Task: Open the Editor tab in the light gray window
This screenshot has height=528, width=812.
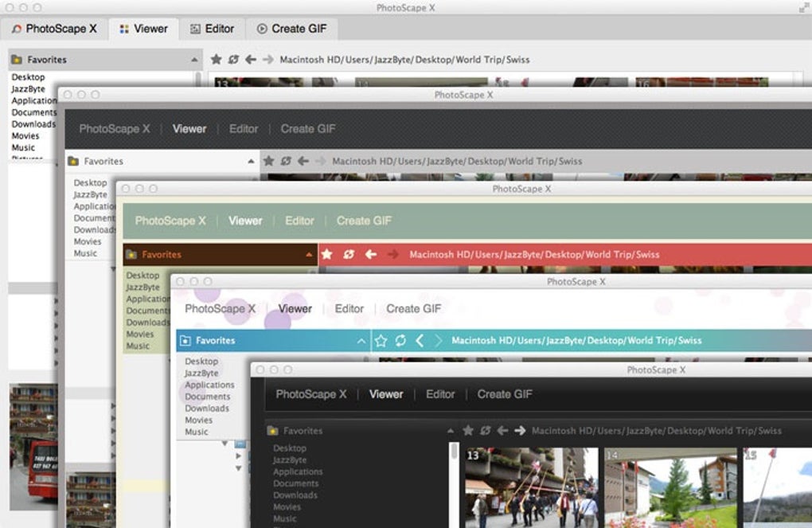Action: [212, 29]
